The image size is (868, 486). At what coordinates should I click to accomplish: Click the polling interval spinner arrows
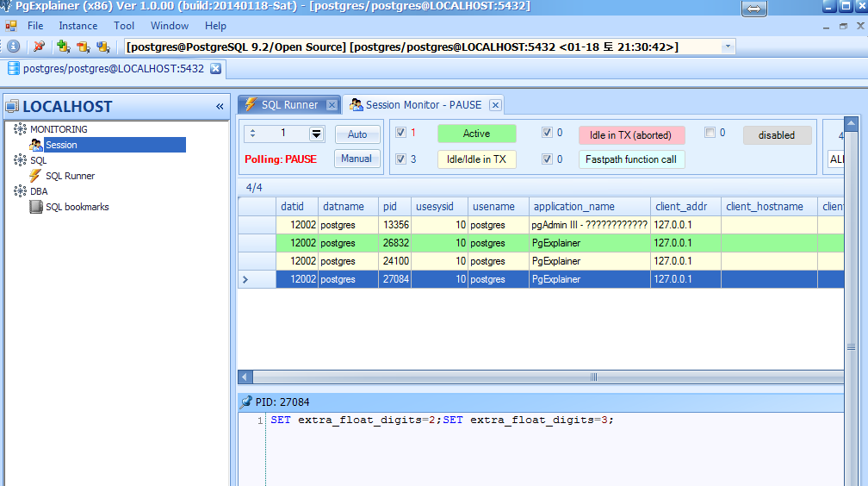point(252,133)
